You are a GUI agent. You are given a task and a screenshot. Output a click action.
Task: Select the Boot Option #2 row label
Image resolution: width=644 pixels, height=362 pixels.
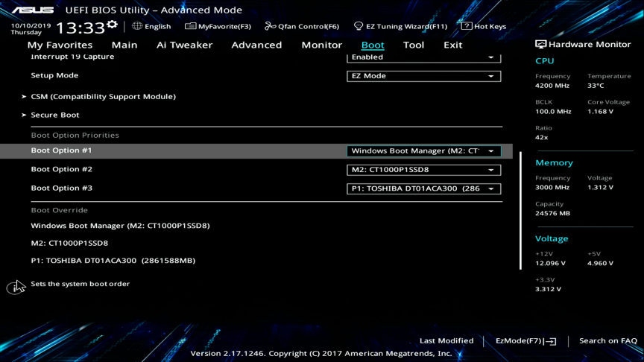point(61,169)
